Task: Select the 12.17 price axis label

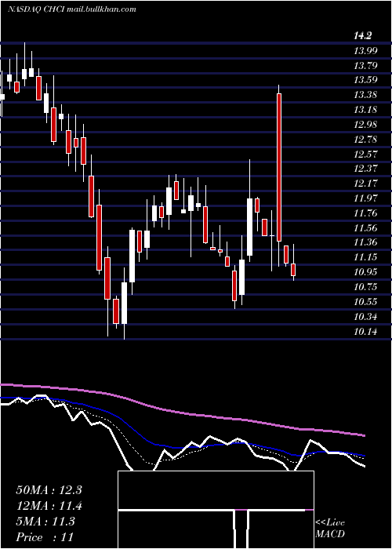Action: (365, 184)
